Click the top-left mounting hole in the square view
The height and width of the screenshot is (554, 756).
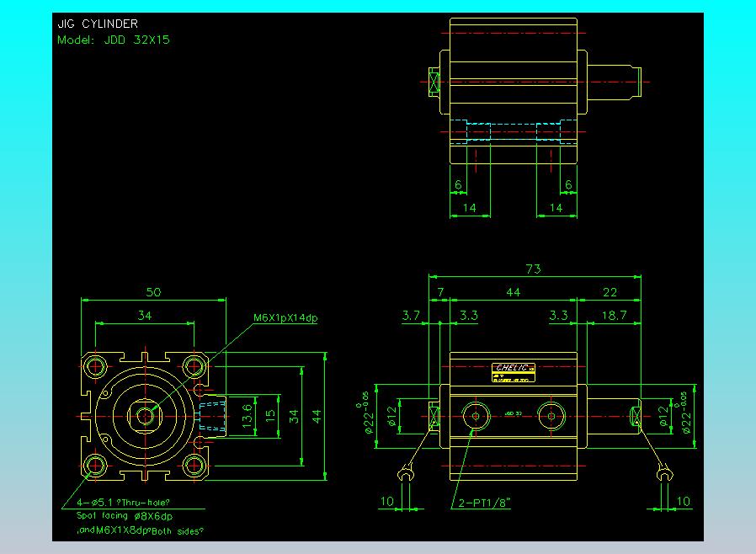click(x=96, y=367)
